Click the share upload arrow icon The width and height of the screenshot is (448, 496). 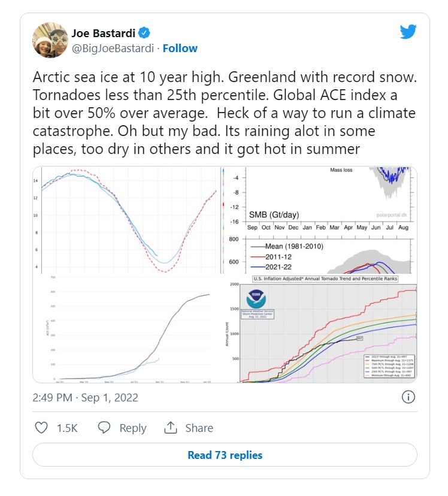[x=171, y=428]
